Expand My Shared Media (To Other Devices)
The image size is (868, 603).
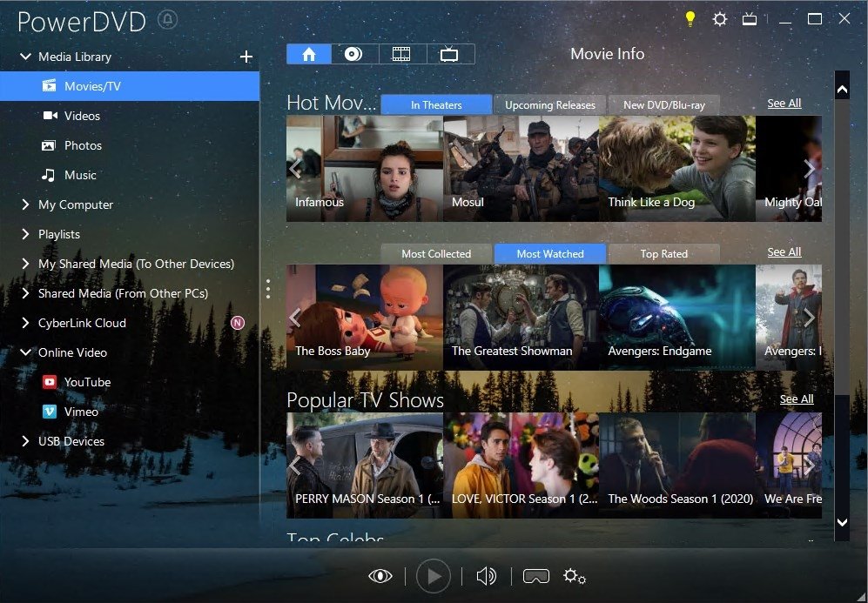[x=25, y=264]
